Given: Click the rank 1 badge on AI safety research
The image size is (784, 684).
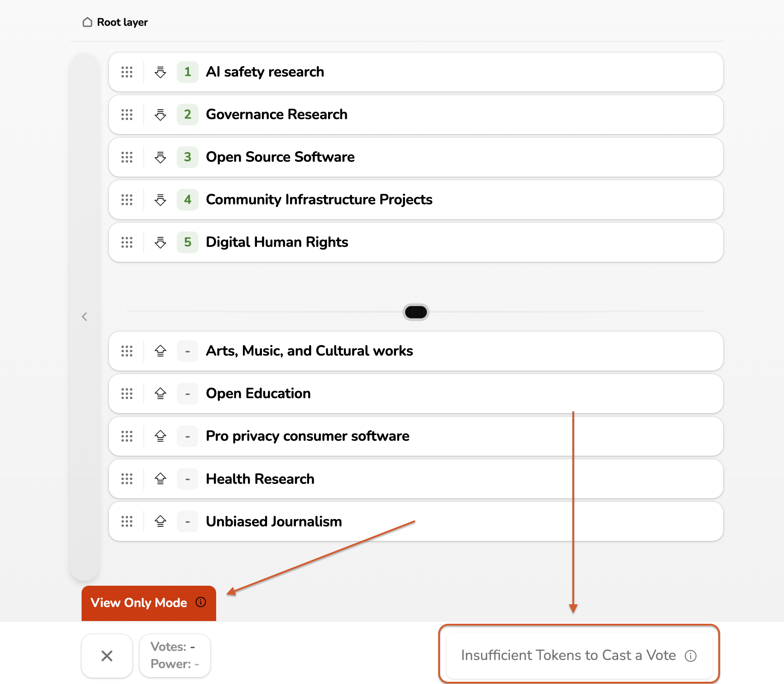Looking at the screenshot, I should [188, 72].
